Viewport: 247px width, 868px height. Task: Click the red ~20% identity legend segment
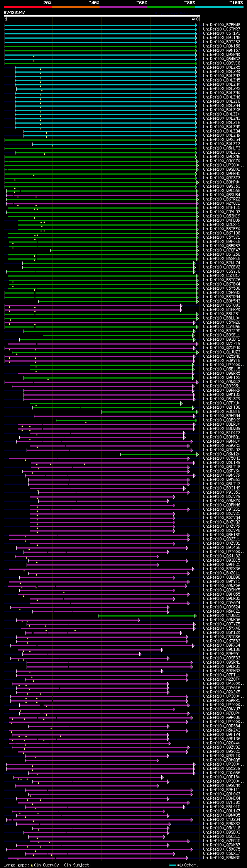point(27,7)
